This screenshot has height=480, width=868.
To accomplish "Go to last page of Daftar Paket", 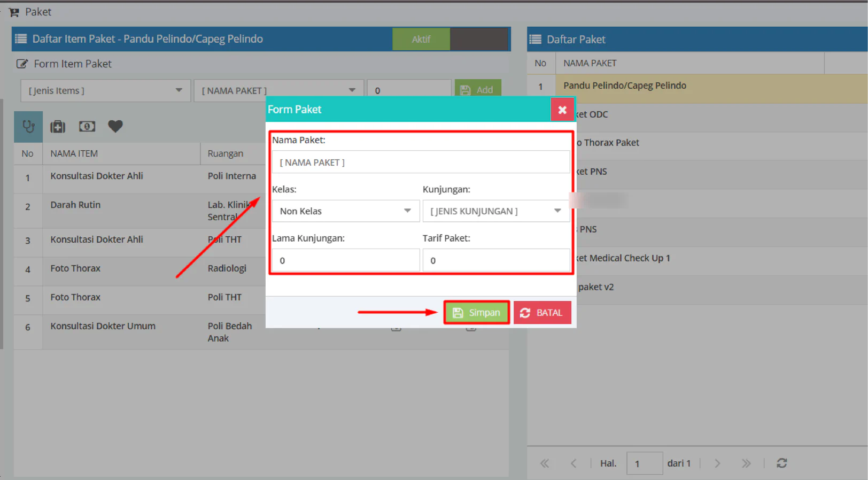I will pos(746,463).
